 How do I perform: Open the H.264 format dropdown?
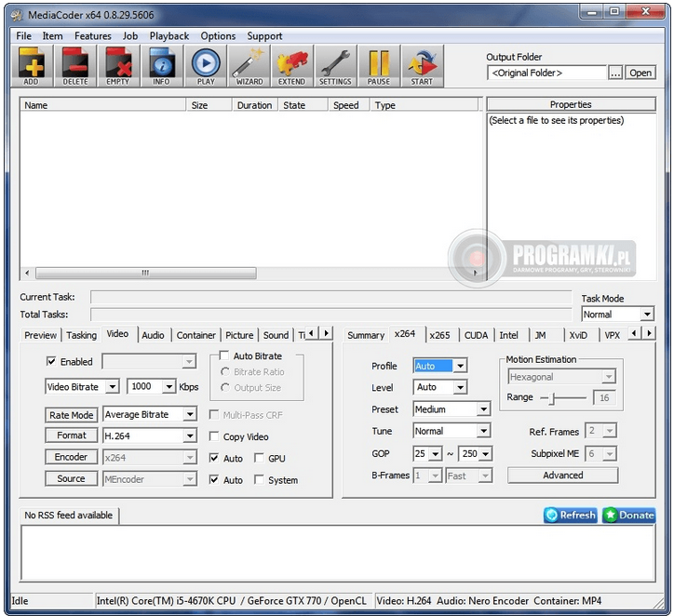point(190,435)
